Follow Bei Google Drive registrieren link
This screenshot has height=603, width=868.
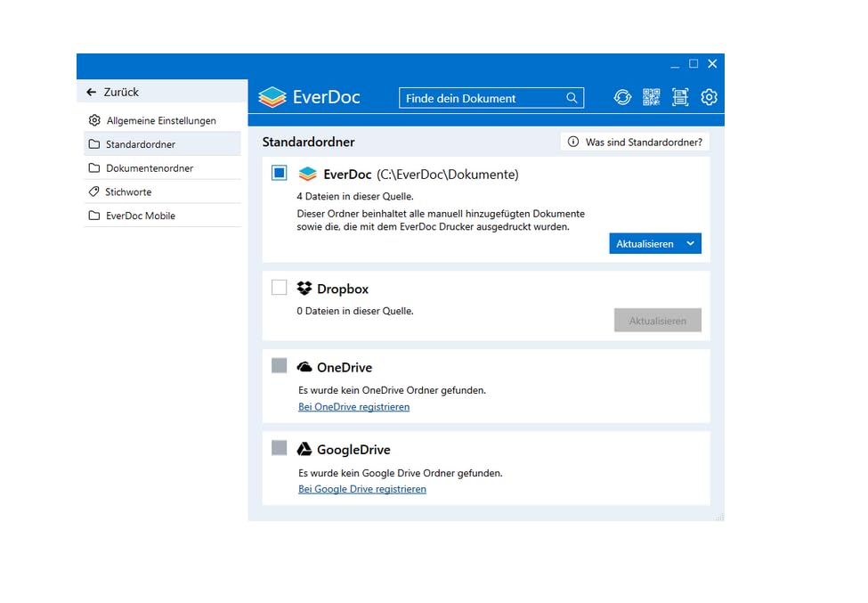362,489
